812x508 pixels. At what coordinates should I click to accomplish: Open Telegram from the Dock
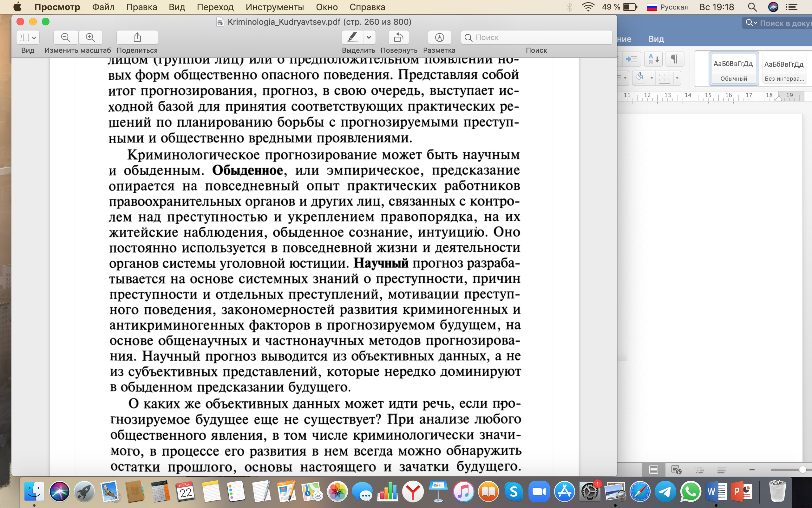[x=665, y=491]
